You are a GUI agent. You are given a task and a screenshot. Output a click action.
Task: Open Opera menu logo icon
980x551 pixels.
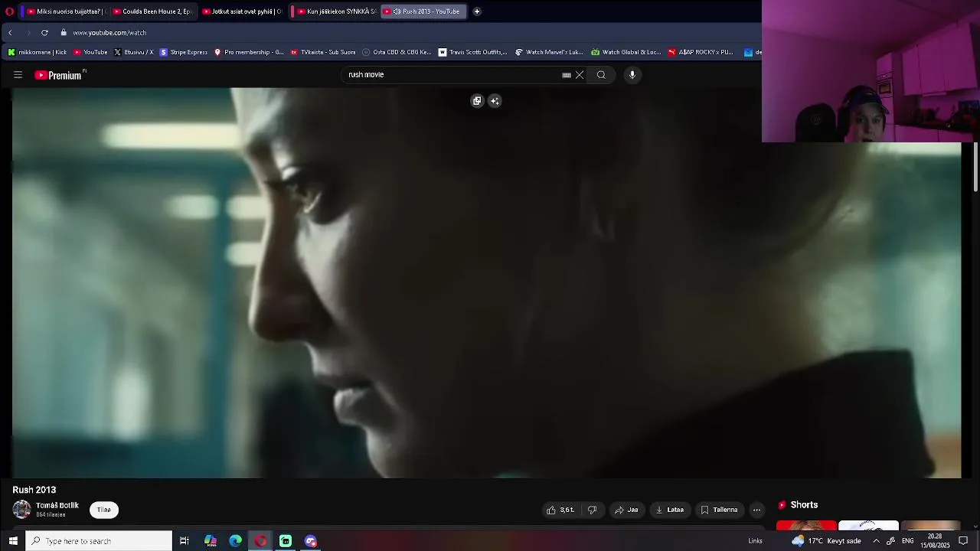pyautogui.click(x=9, y=11)
